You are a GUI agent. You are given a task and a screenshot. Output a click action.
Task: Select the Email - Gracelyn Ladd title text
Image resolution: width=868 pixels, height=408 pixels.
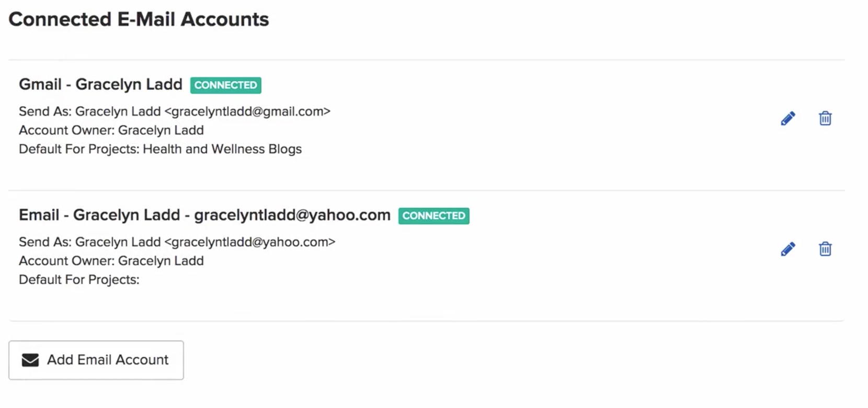99,215
